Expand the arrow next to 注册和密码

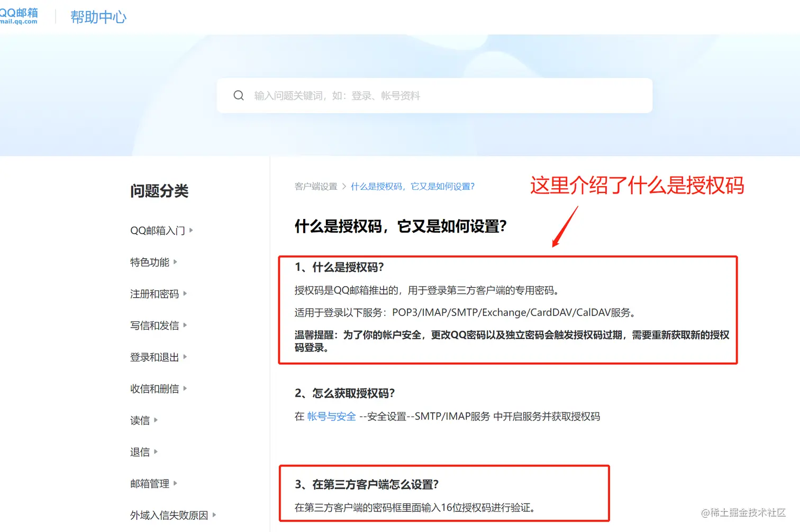tap(185, 293)
